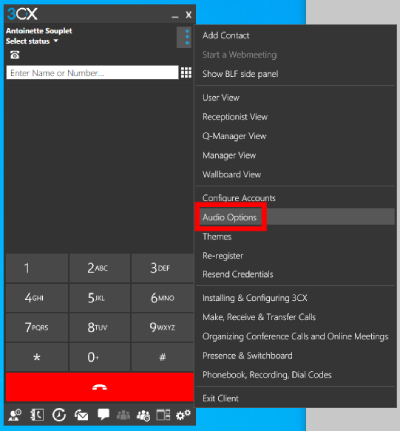Open Audio Options menu entry
400x431 pixels.
[x=295, y=217]
